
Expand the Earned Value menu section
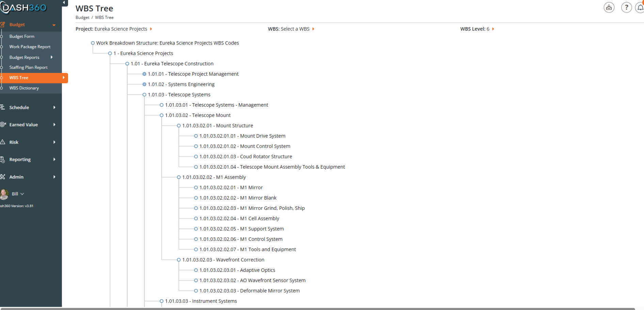click(54, 125)
